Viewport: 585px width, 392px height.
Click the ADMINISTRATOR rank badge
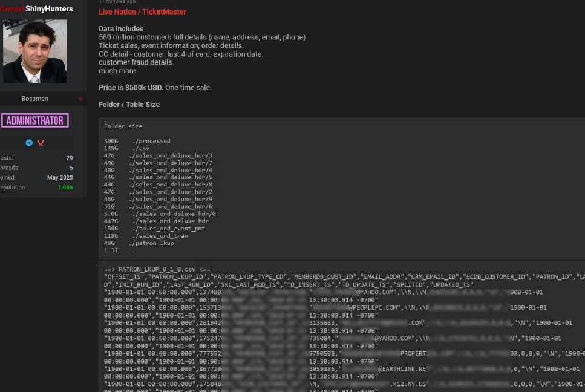point(34,120)
